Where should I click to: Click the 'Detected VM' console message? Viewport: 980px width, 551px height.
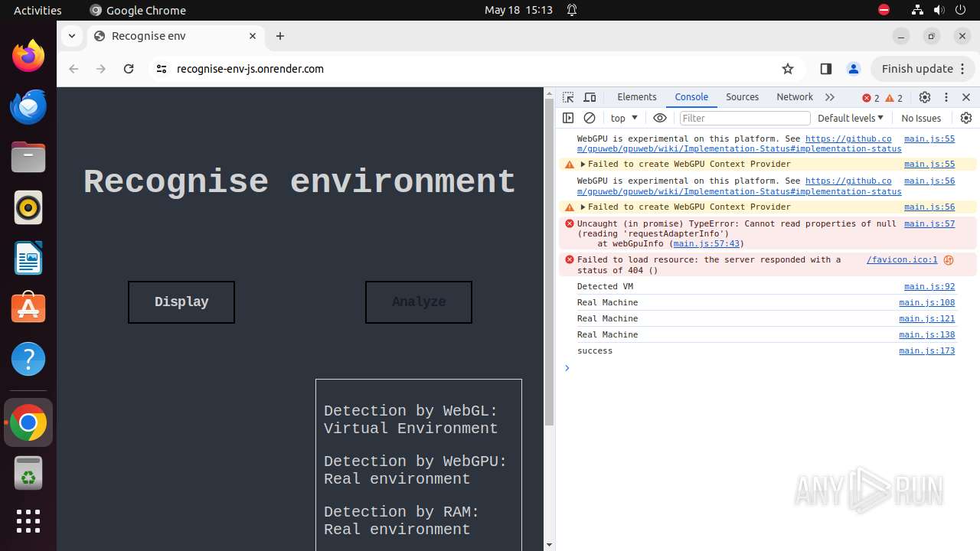point(605,286)
